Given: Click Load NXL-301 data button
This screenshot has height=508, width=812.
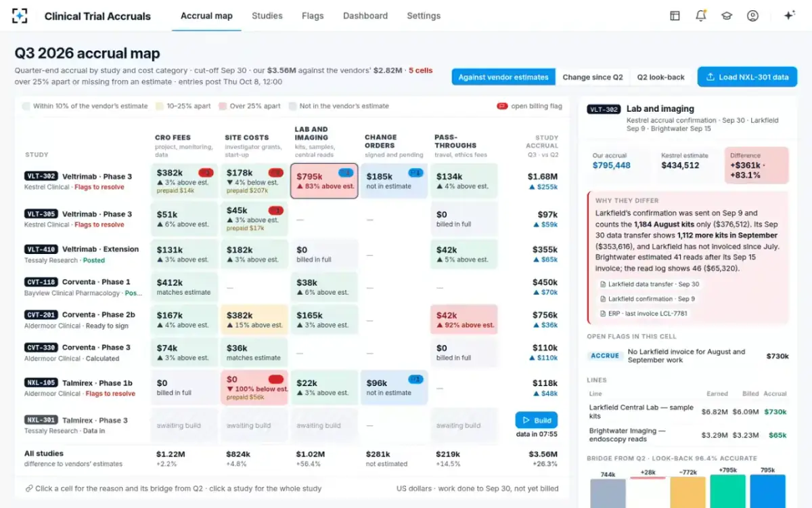Looking at the screenshot, I should pyautogui.click(x=747, y=77).
